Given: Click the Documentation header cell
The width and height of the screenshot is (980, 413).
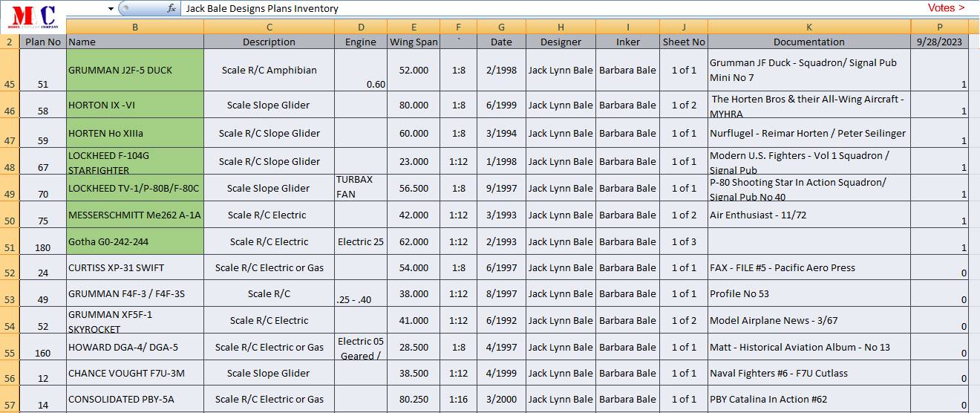Looking at the screenshot, I should [809, 42].
